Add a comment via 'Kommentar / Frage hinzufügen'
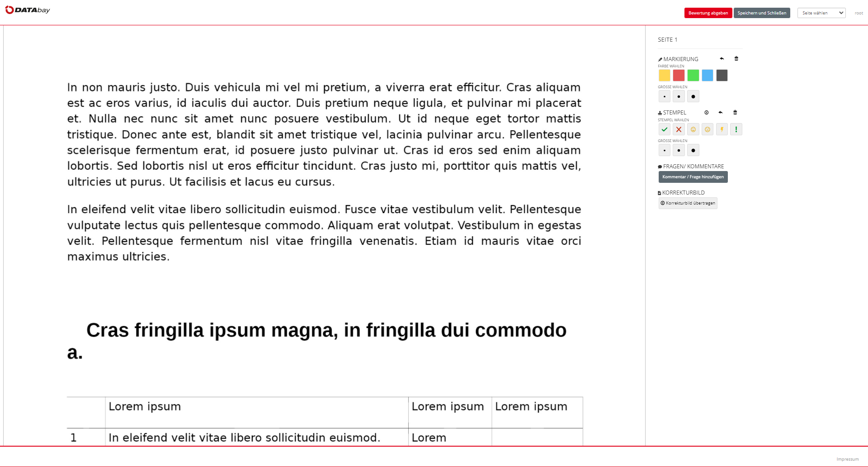The width and height of the screenshot is (868, 467). point(693,177)
